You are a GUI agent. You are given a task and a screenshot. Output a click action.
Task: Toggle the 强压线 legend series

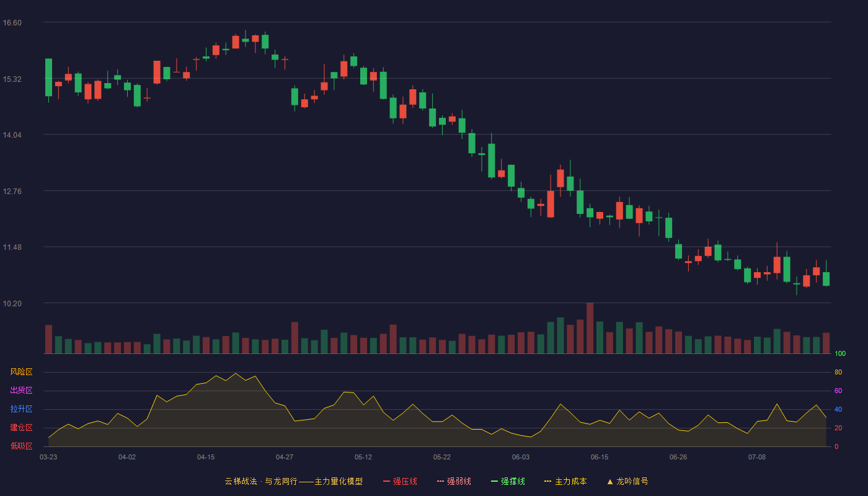(x=400, y=481)
